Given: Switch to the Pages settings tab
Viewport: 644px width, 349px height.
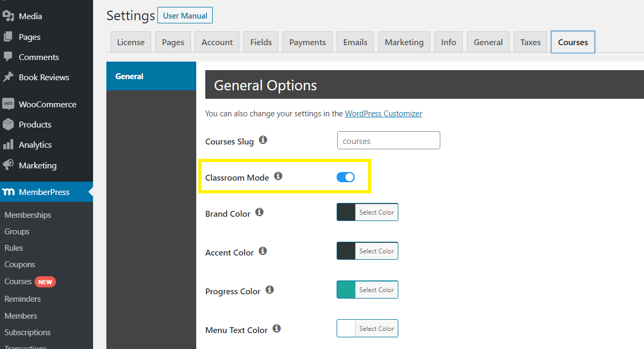Looking at the screenshot, I should (x=173, y=42).
